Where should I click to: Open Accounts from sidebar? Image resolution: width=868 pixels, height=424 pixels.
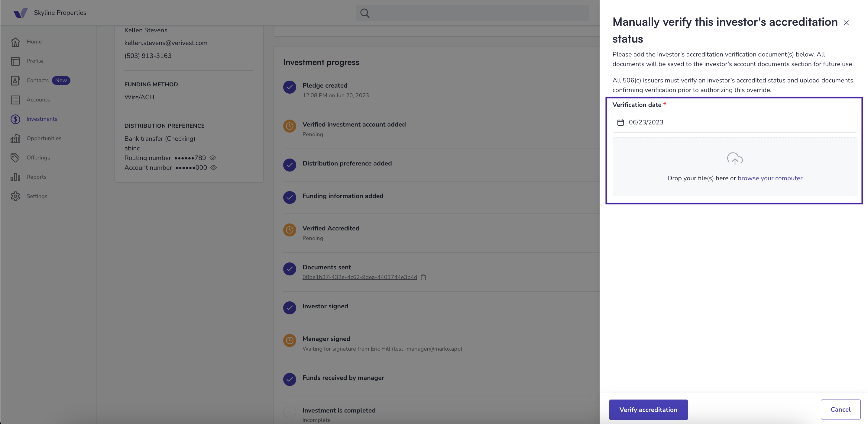click(x=38, y=100)
